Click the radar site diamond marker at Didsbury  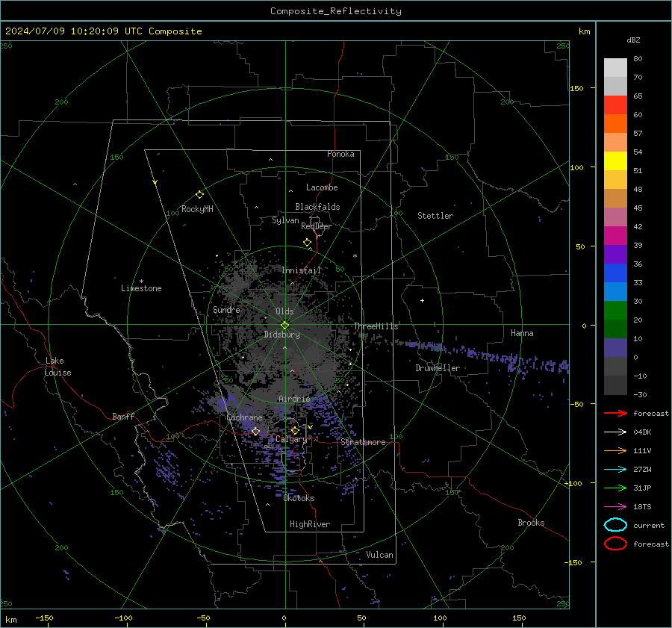(285, 326)
